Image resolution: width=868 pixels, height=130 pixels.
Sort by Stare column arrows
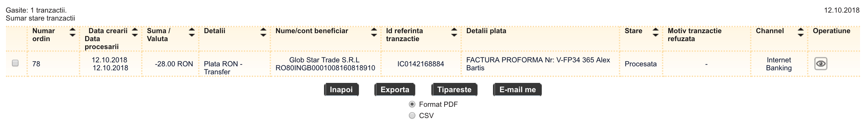(655, 32)
